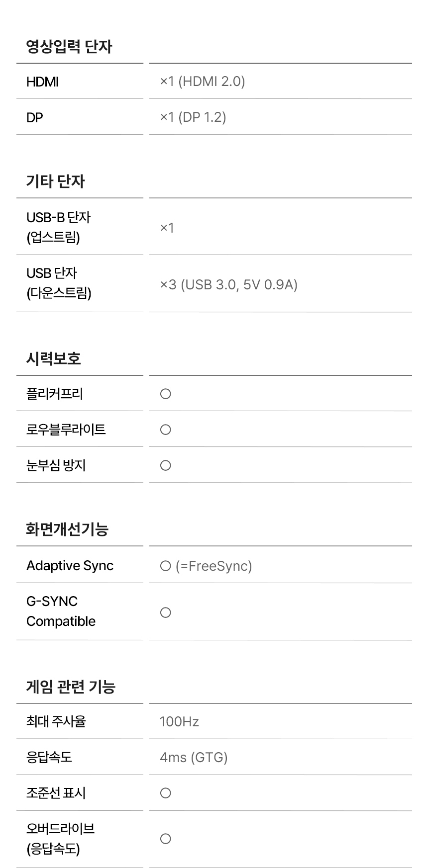Select the ×1 (HDMI 2.0) value
428x868 pixels.
(203, 82)
